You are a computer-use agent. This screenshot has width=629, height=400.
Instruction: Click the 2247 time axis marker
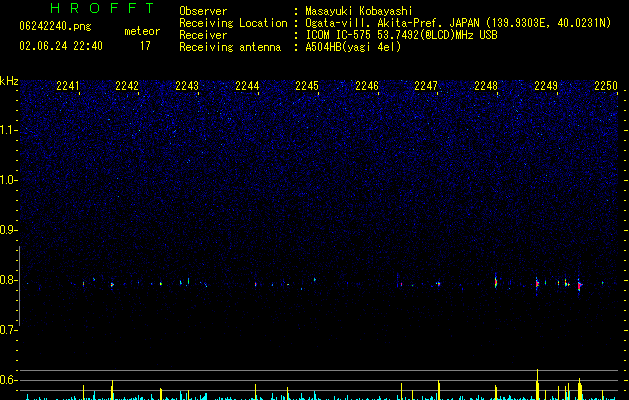(426, 86)
